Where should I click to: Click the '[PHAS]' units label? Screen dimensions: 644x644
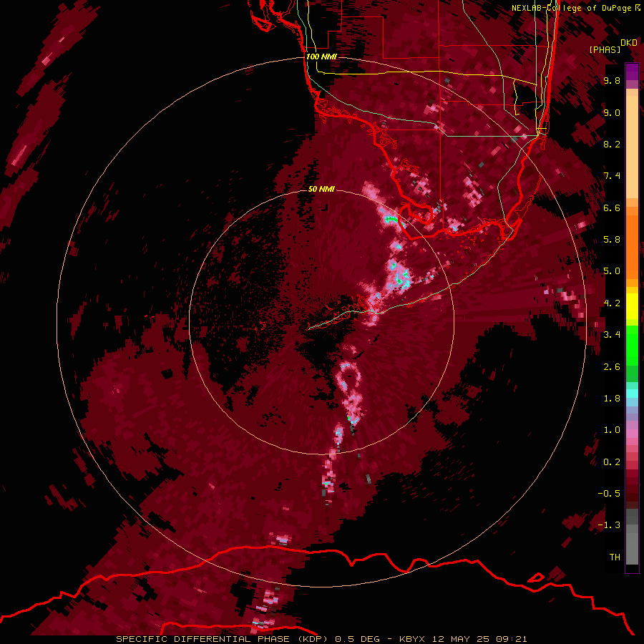[x=605, y=50]
